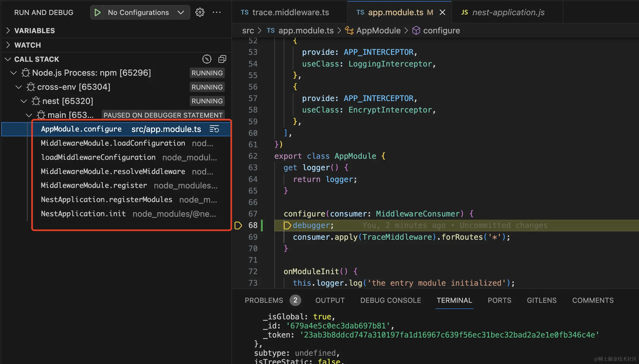Click onModuleInit method name on line 72
639x364 pixels.
(311, 272)
